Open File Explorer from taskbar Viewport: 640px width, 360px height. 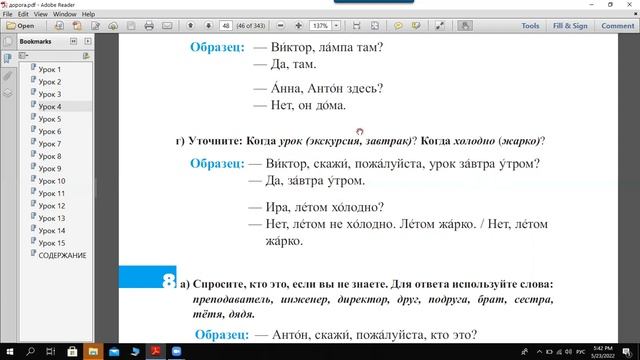click(x=93, y=351)
